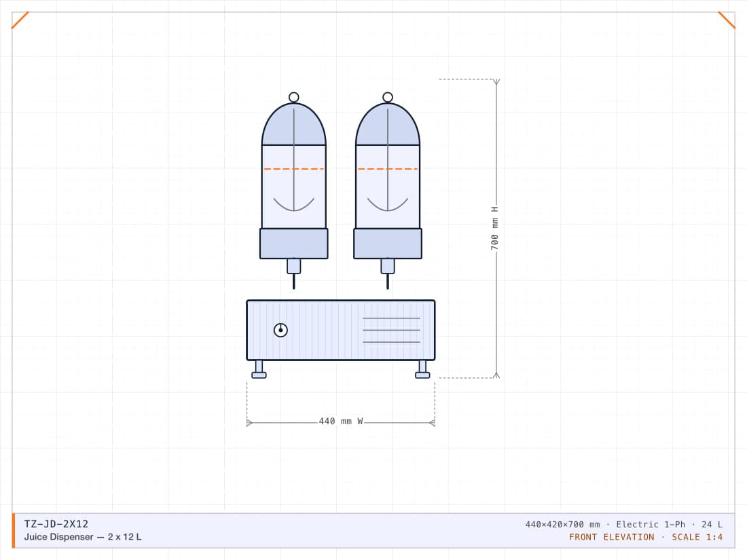Viewport: 747px width, 560px height.
Task: Click the vent lines on the base unit
Action: coord(392,330)
